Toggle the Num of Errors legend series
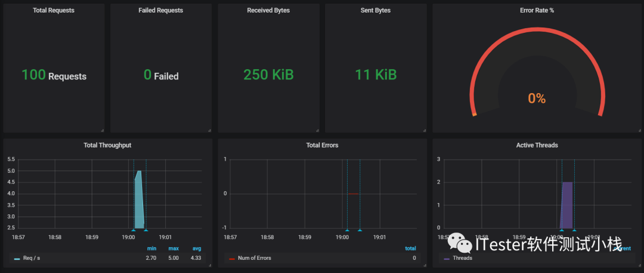Screen dimensions: 644x273 (254, 258)
